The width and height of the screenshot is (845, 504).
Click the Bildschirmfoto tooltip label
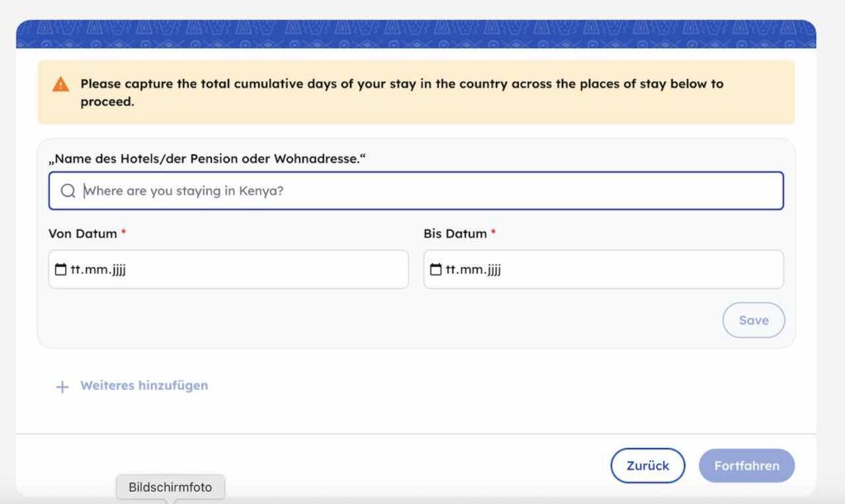[x=170, y=487]
